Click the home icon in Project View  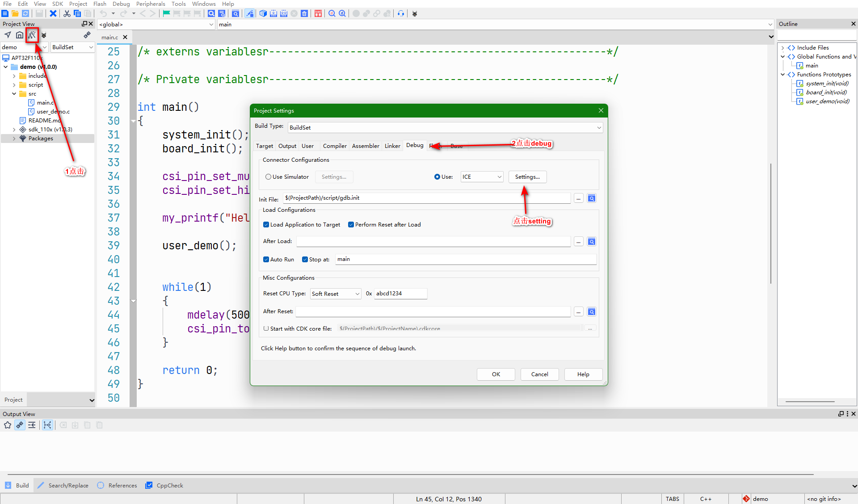coord(20,35)
